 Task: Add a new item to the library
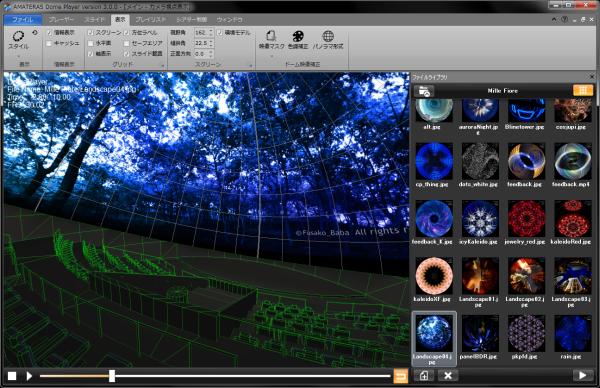424,376
